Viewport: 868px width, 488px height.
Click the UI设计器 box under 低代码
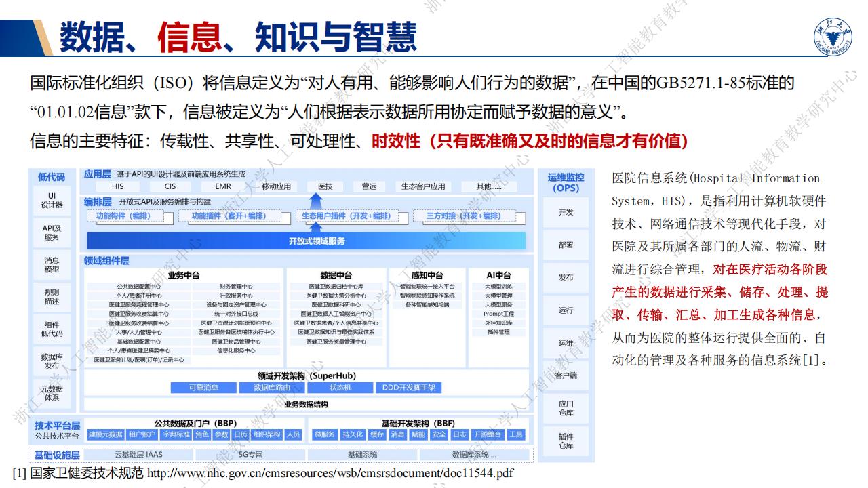(x=52, y=200)
